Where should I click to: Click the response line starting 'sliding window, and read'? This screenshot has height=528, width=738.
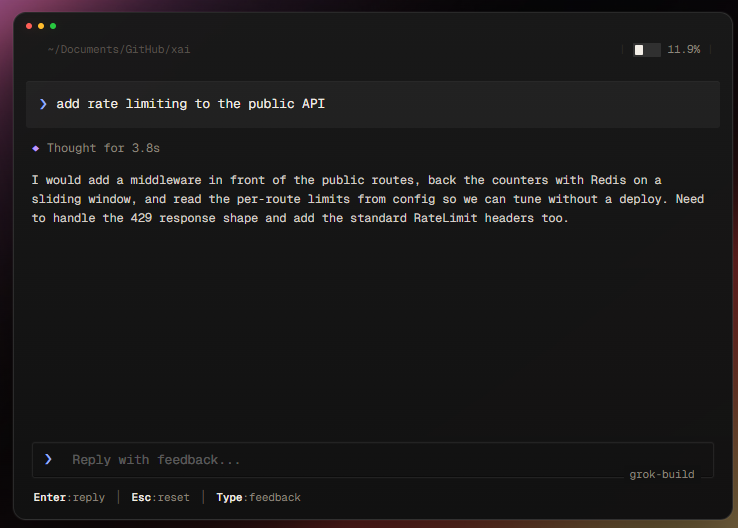(x=368, y=199)
